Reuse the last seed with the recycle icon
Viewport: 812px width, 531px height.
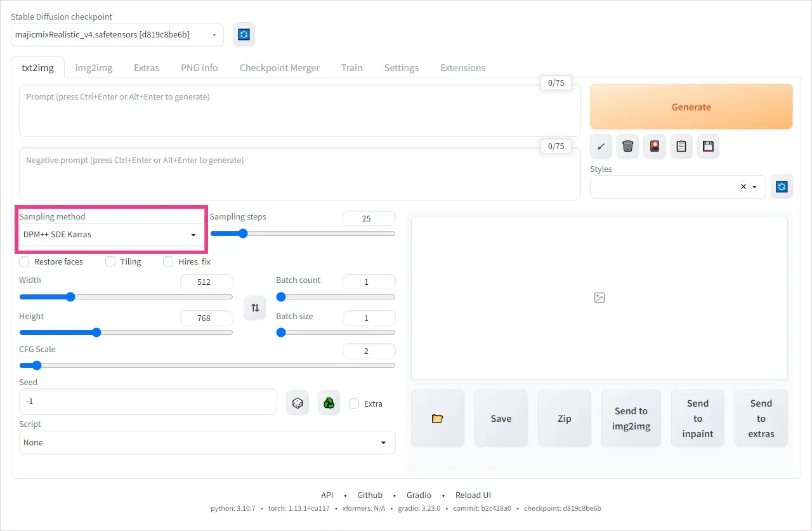tap(329, 403)
